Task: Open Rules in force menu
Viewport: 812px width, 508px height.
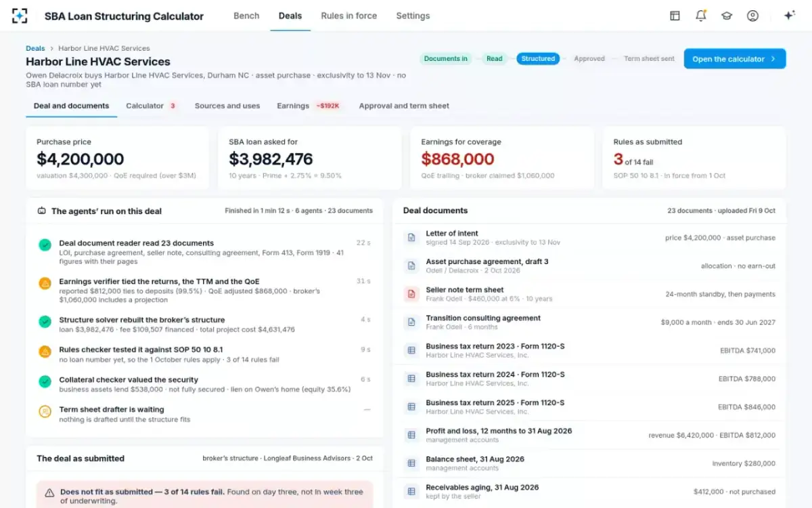Action: (x=349, y=16)
